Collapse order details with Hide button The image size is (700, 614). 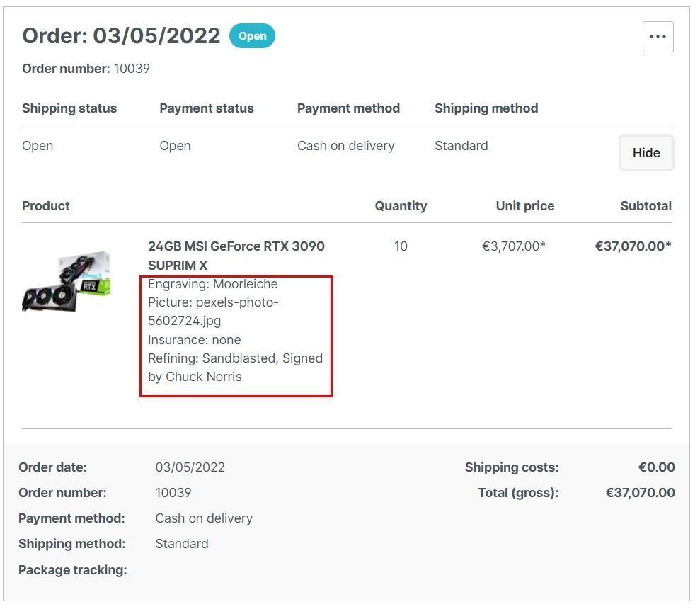[646, 153]
